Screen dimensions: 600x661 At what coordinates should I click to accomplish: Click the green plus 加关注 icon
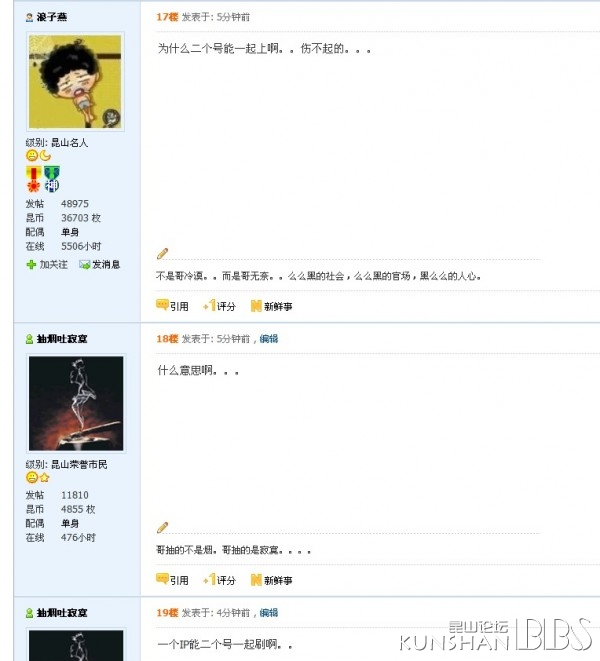pos(31,265)
